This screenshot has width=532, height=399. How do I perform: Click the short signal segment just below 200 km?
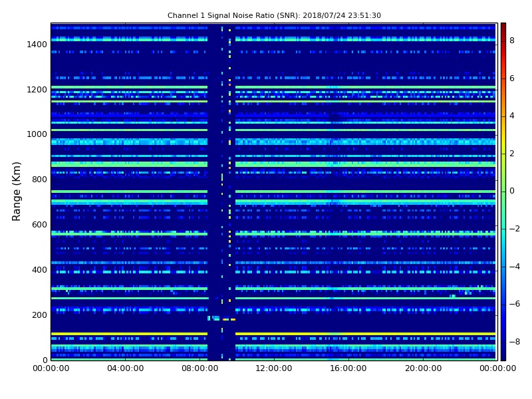tap(221, 319)
